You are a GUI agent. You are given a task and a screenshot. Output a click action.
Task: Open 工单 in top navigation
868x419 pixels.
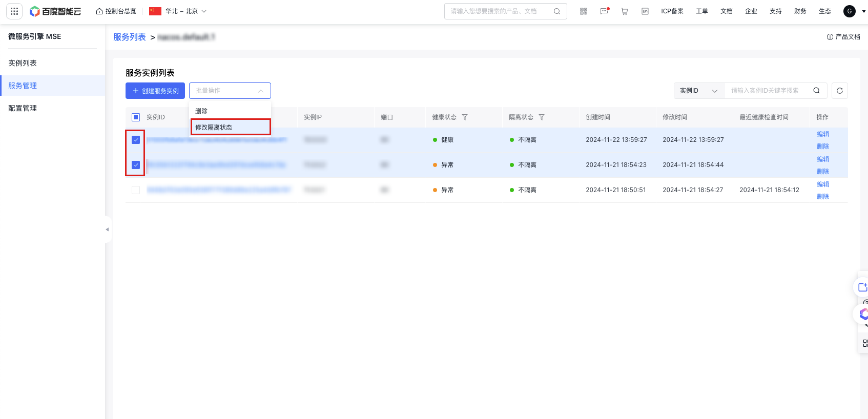[702, 11]
